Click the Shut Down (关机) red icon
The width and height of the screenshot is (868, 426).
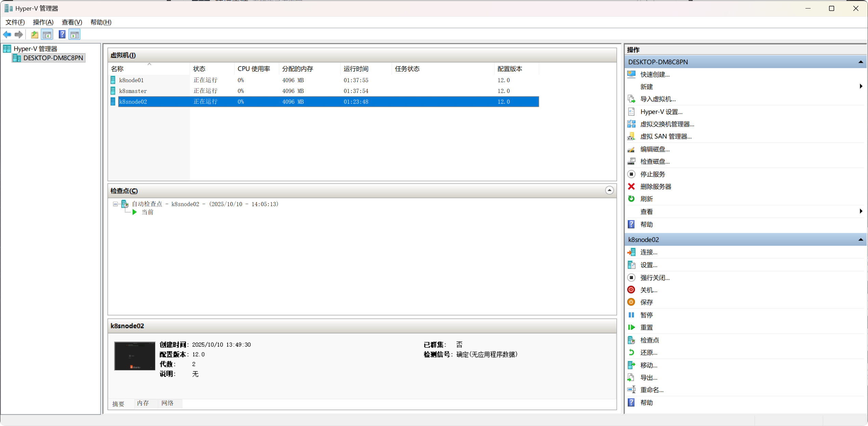point(631,290)
